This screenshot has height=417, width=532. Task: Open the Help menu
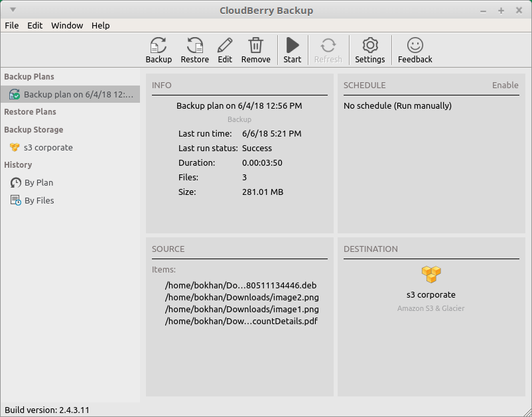tap(100, 25)
